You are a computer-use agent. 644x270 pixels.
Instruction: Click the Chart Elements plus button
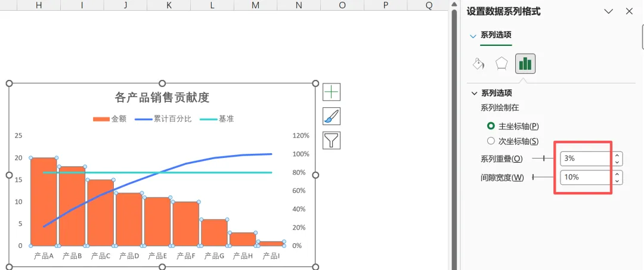[332, 92]
